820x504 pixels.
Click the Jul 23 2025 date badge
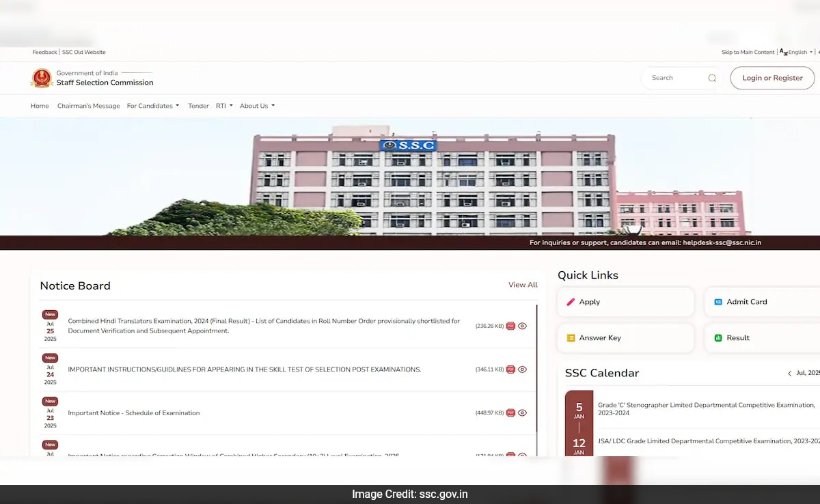pyautogui.click(x=50, y=412)
